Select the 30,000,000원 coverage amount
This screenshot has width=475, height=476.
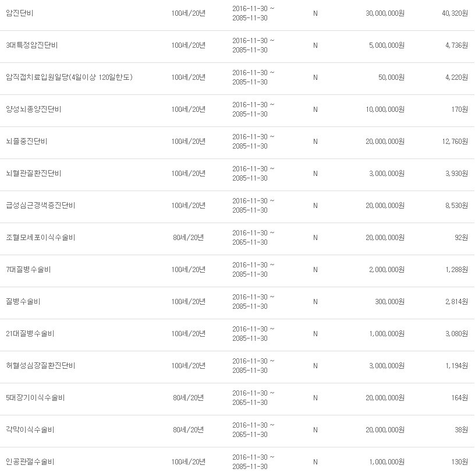point(385,13)
